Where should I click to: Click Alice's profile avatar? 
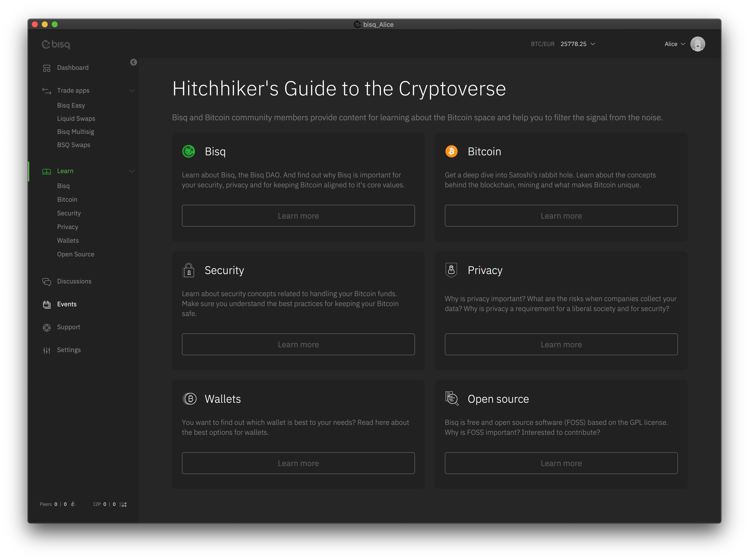point(698,44)
